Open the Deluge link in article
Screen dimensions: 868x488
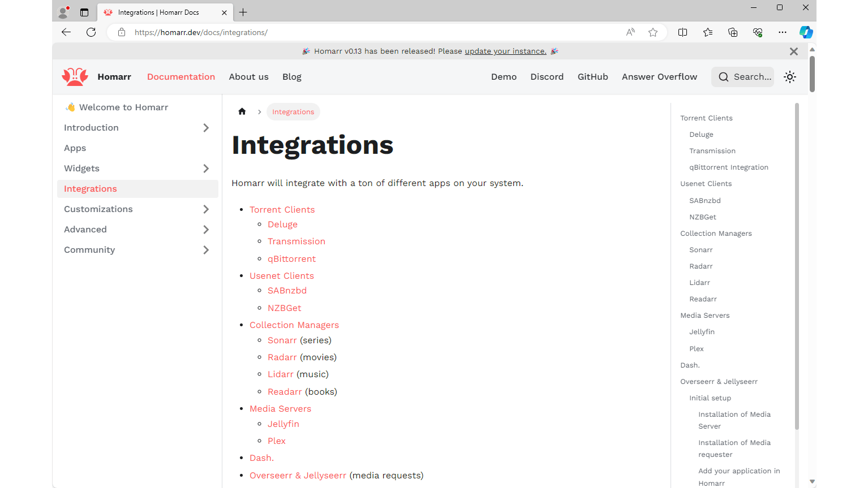[x=282, y=224]
